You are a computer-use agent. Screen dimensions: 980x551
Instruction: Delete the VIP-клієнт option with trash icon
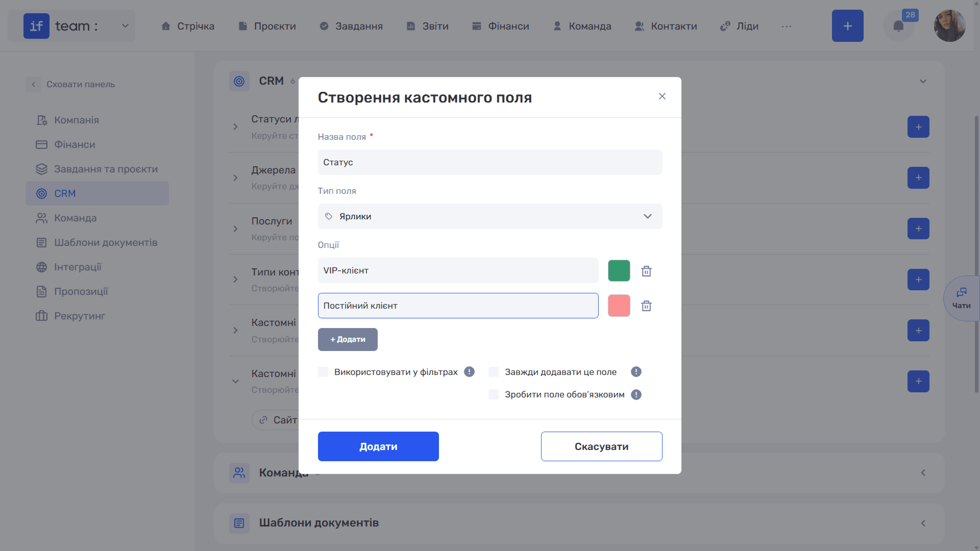646,271
